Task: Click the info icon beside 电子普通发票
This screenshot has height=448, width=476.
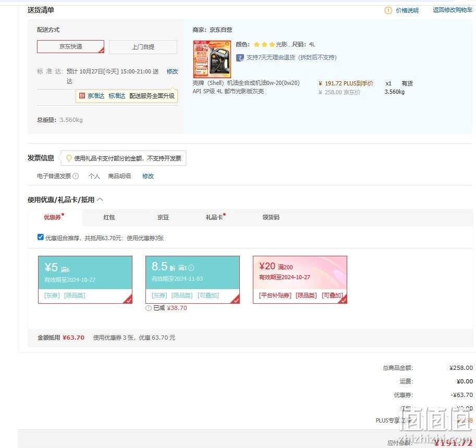Action: [76, 176]
